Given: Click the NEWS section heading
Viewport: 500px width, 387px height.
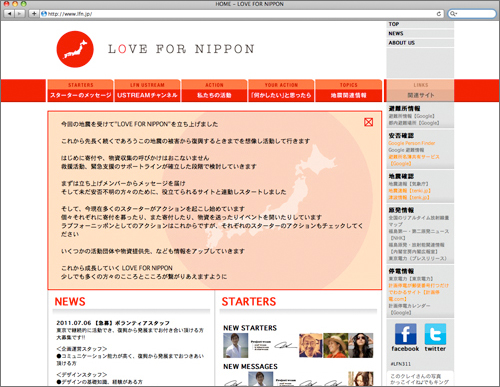Looking at the screenshot, I should pyautogui.click(x=70, y=302).
